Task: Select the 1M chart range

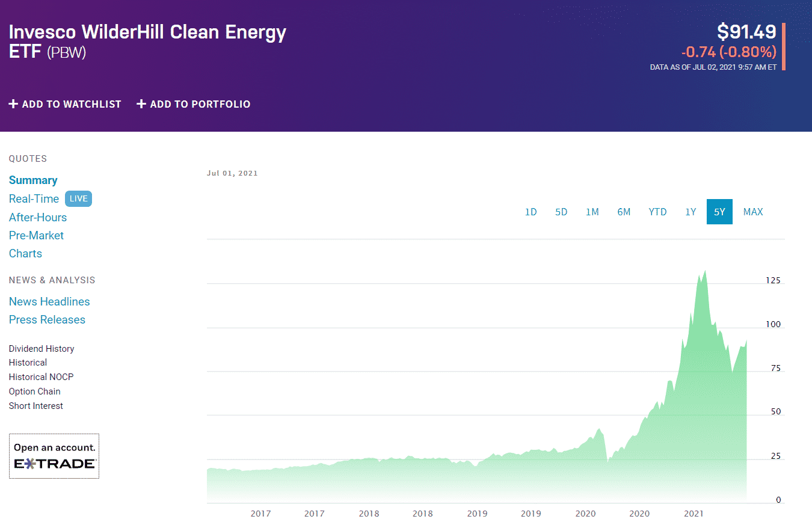Action: point(592,212)
